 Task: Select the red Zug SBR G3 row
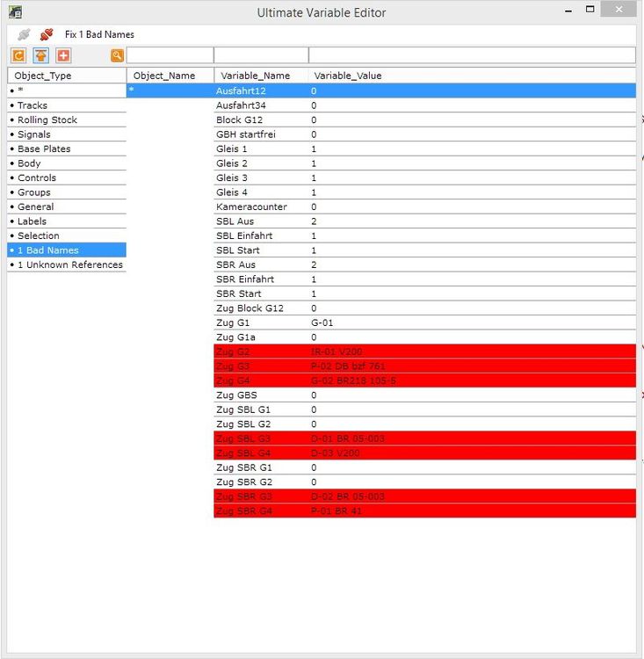pyautogui.click(x=424, y=496)
